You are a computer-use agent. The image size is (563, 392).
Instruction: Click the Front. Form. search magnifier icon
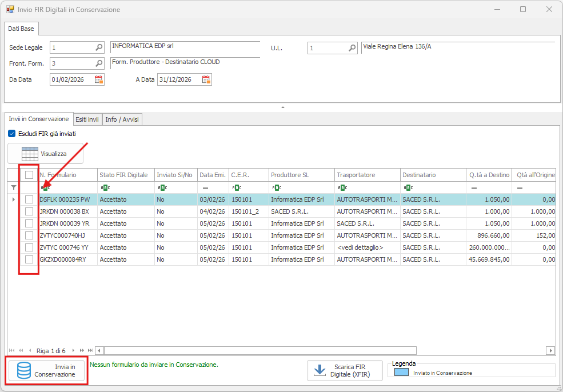99,63
